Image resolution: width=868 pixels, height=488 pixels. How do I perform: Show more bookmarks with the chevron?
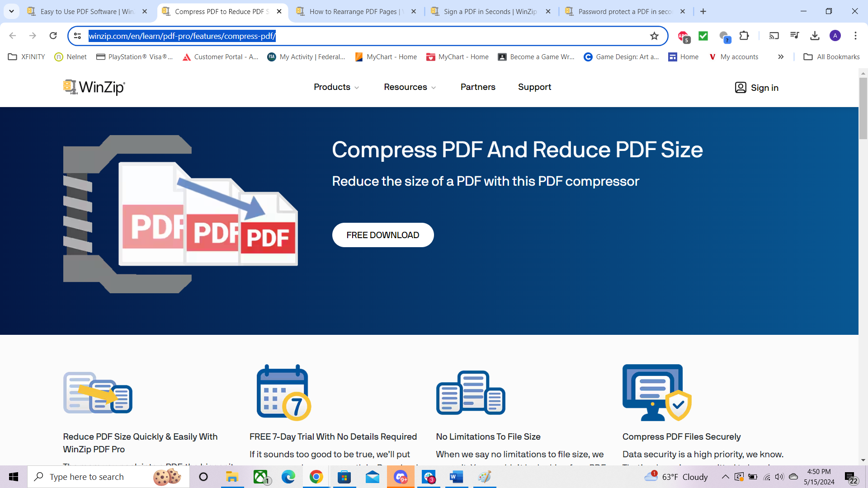click(x=781, y=56)
